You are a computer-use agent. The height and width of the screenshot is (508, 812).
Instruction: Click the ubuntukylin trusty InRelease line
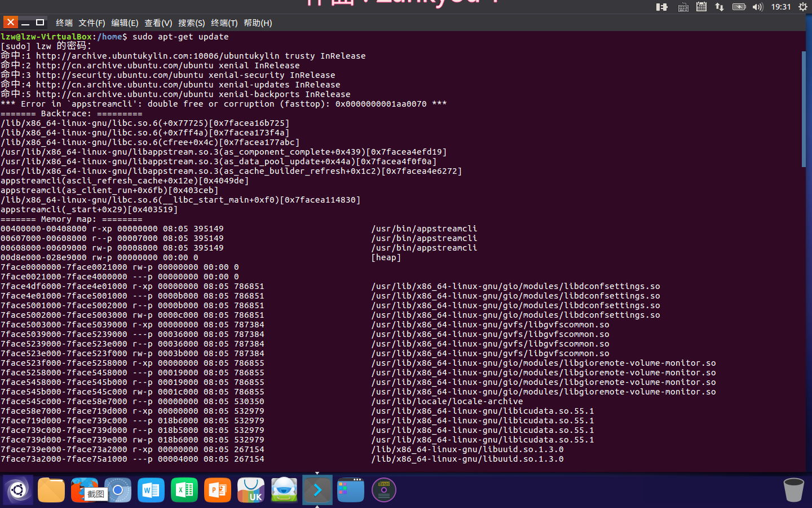pos(183,56)
